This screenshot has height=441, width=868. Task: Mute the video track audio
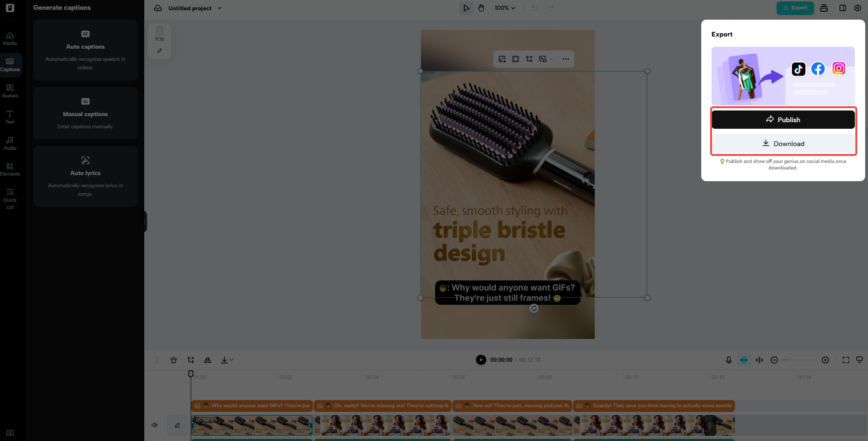click(155, 425)
